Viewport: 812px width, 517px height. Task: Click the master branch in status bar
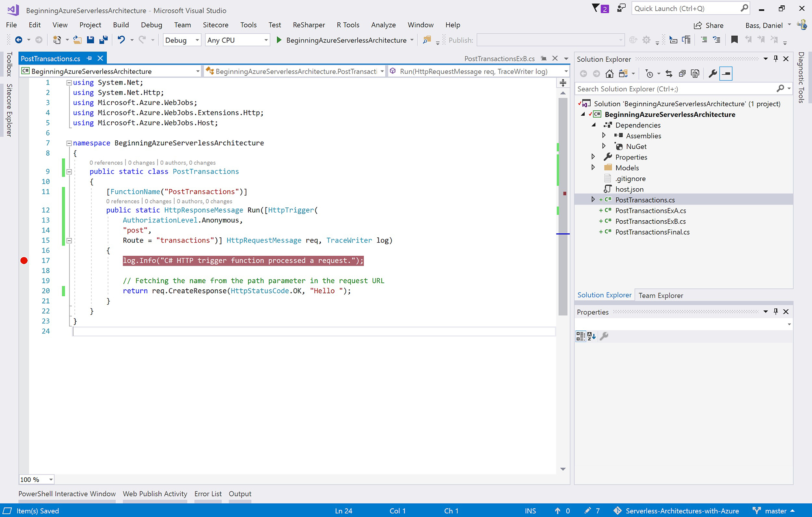[773, 511]
